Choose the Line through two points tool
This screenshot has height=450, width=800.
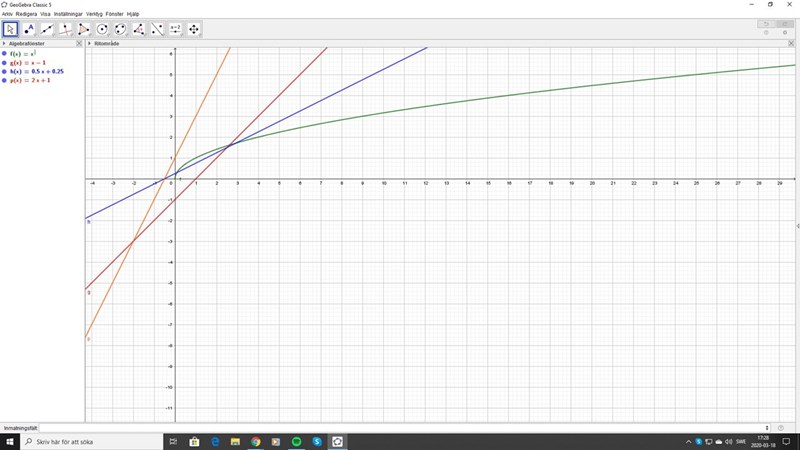point(47,29)
